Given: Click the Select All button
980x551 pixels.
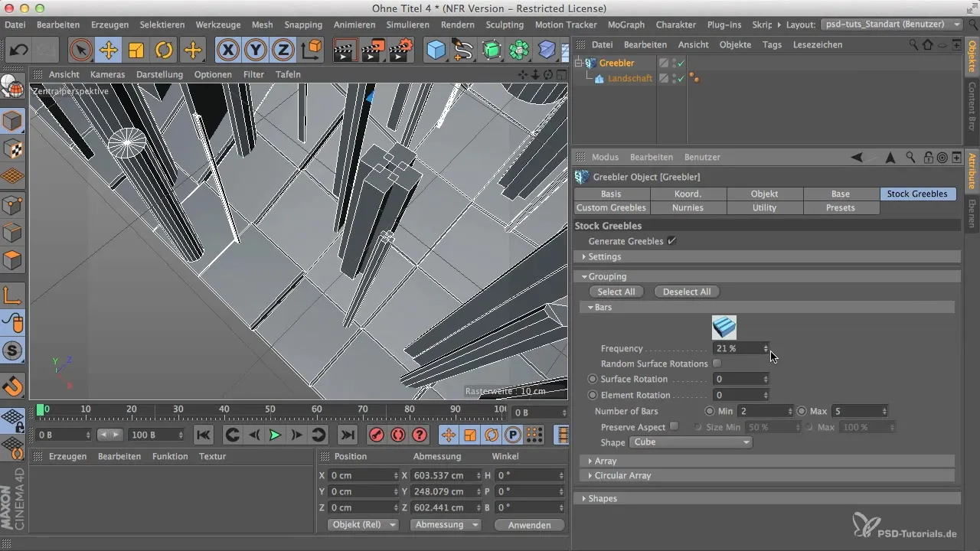Looking at the screenshot, I should point(616,292).
